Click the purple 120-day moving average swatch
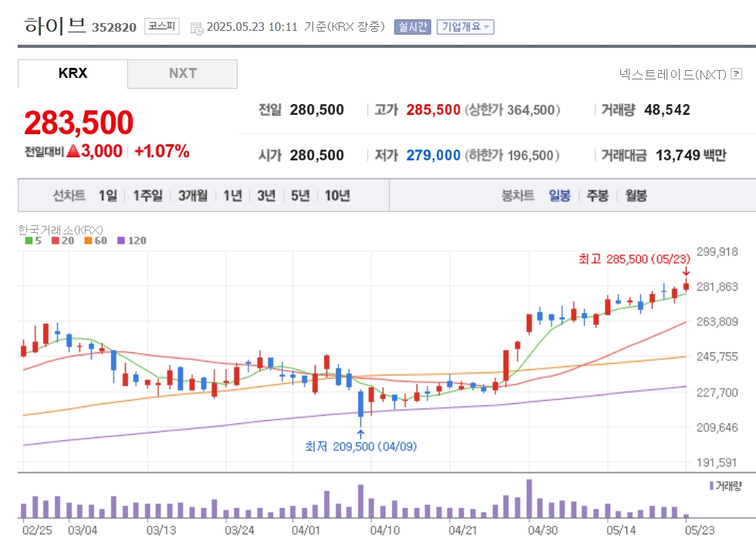This screenshot has height=559, width=756. pos(121,241)
